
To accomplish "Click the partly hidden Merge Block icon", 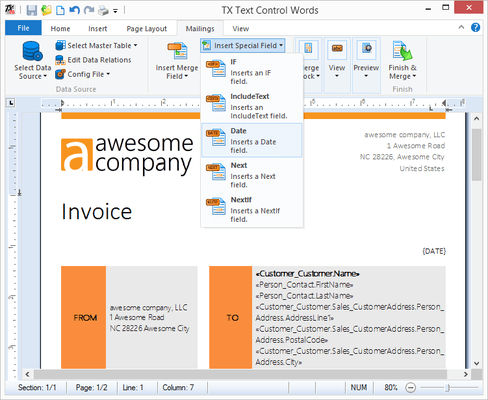I will pos(309,49).
